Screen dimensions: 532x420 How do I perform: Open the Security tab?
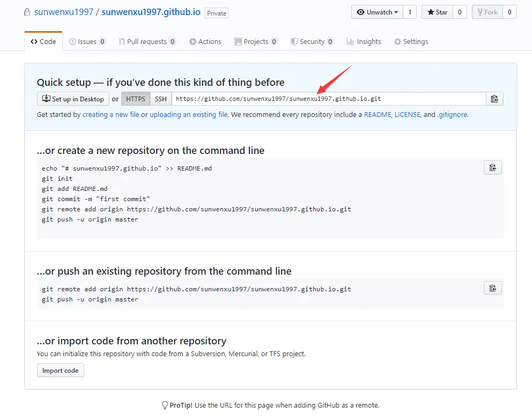312,41
